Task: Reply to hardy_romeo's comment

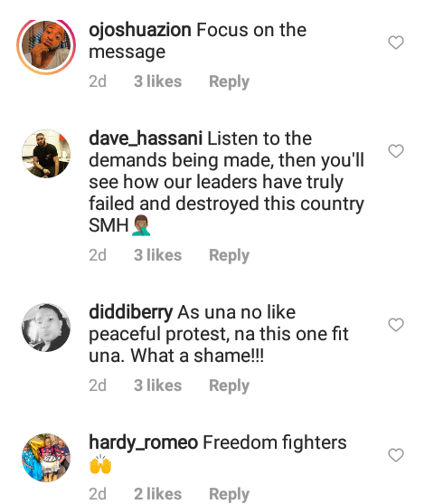Action: (x=229, y=494)
